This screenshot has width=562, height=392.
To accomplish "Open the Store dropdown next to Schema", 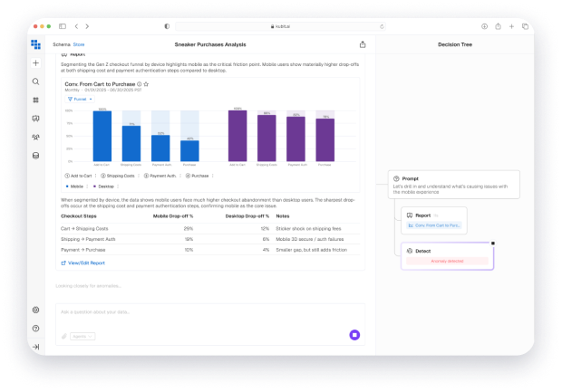I will click(79, 43).
